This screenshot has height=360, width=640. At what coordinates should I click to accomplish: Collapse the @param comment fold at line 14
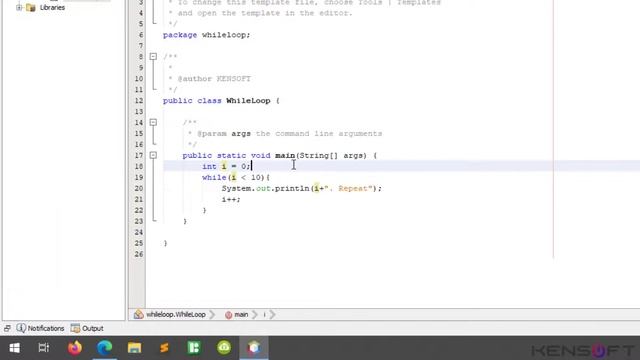click(153, 122)
